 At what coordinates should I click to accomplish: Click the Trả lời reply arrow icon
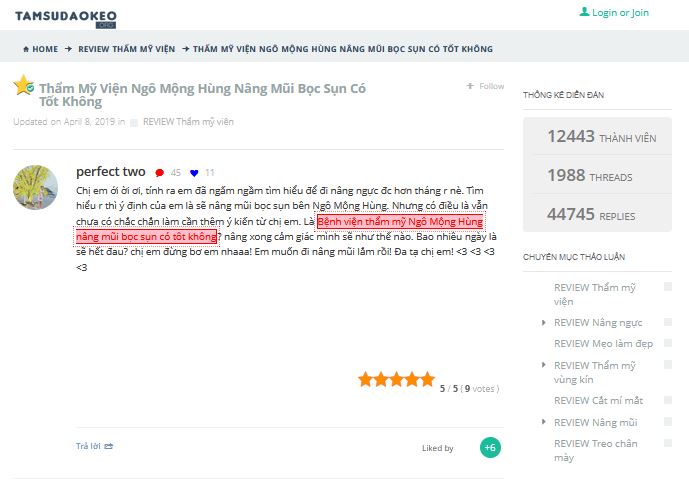(x=109, y=446)
